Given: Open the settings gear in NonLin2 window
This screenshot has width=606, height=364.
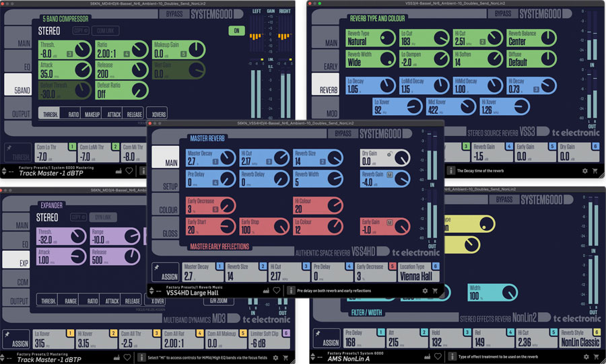Looking at the screenshot, I should click(x=586, y=357).
